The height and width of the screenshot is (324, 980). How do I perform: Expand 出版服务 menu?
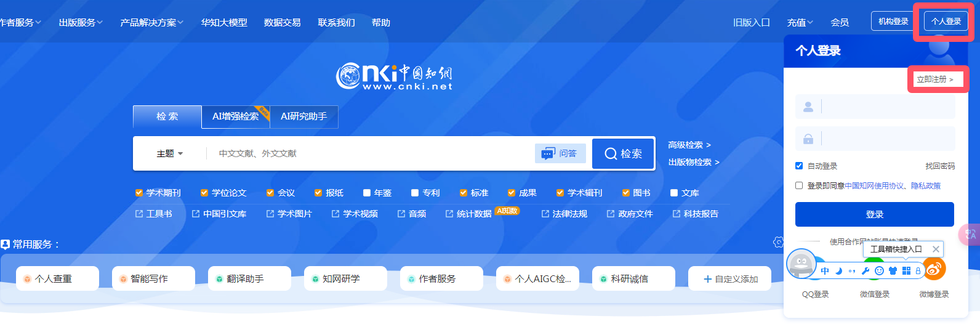(x=81, y=22)
